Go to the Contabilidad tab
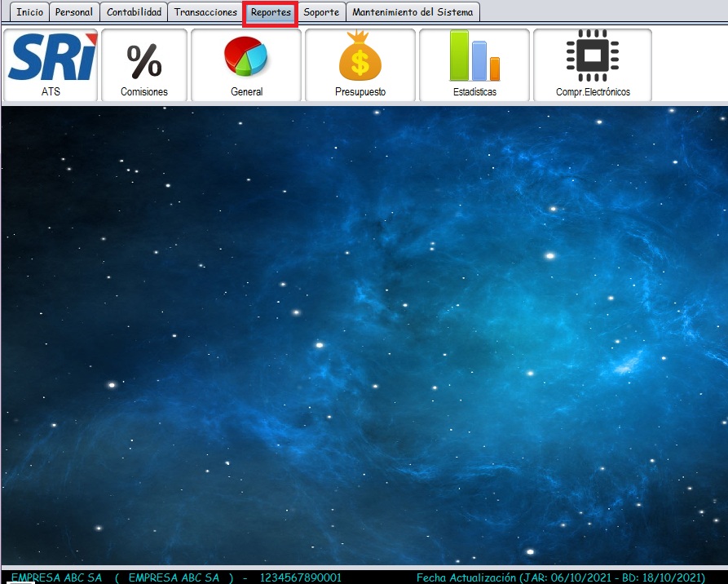This screenshot has height=584, width=728. (x=135, y=12)
